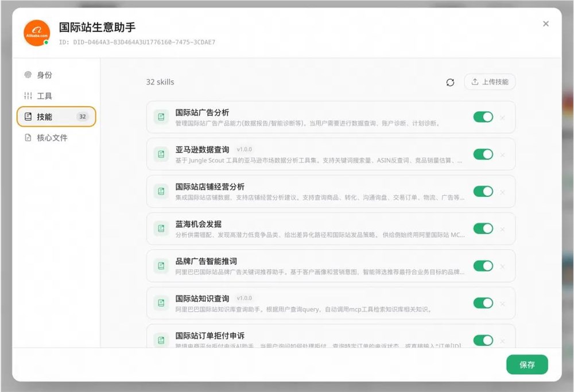Click the refresh skills icon
The width and height of the screenshot is (574, 392).
tap(450, 82)
